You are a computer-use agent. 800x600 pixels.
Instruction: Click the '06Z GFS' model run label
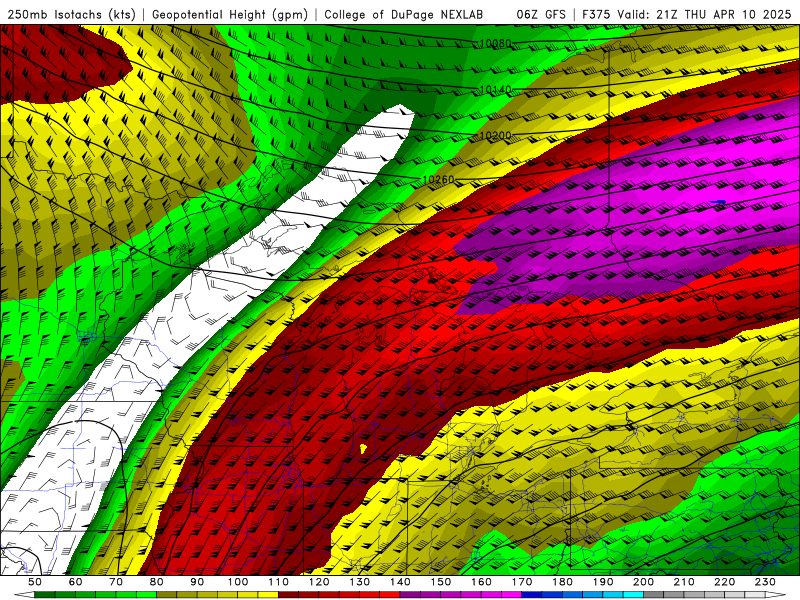click(541, 14)
